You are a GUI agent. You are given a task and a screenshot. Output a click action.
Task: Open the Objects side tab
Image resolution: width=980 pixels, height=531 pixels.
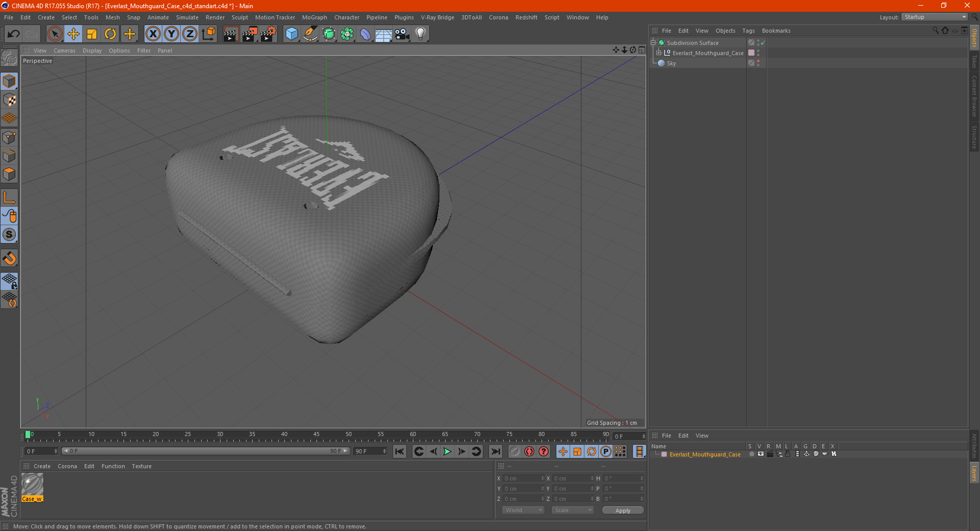click(x=974, y=37)
